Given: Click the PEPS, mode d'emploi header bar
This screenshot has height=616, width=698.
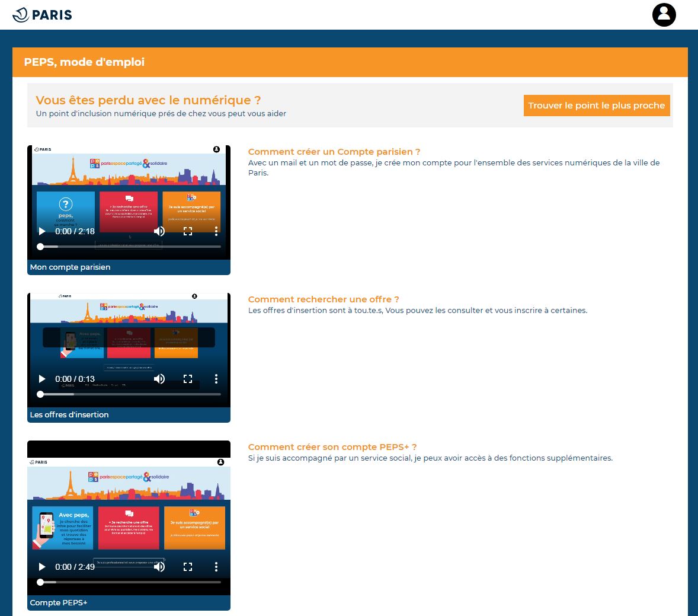Looking at the screenshot, I should click(x=350, y=62).
